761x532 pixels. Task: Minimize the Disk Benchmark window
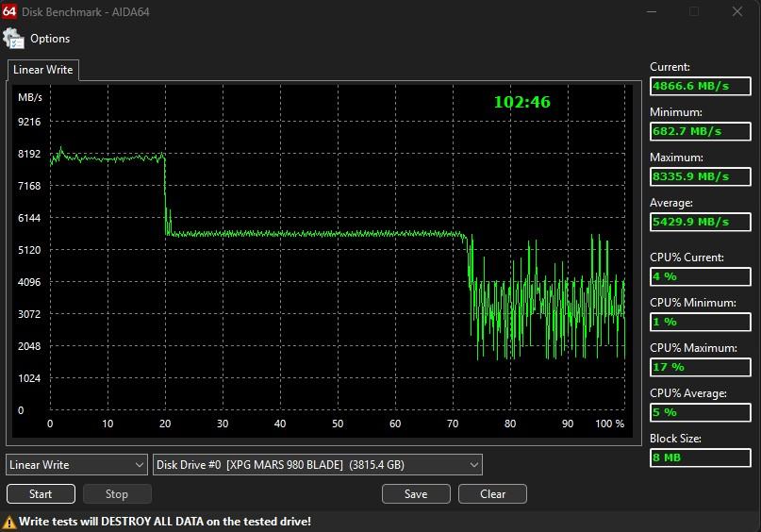[652, 11]
